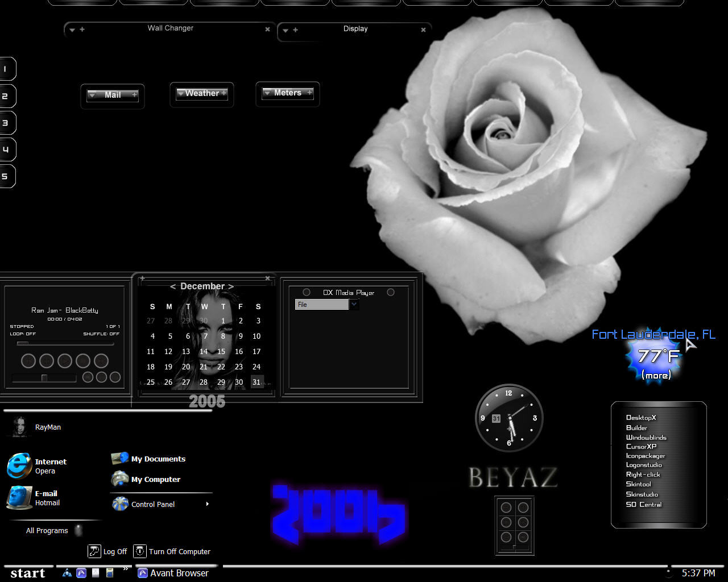Launch the E-mail Hotmail icon

[19, 497]
